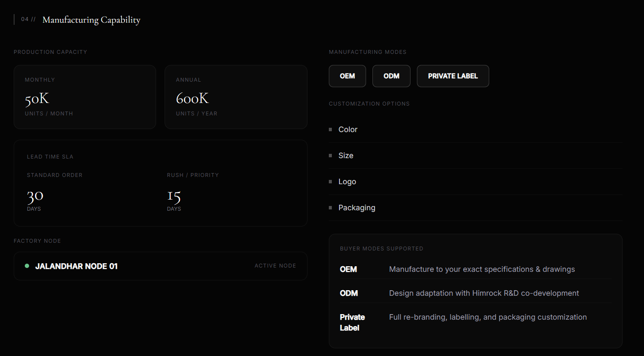The height and width of the screenshot is (356, 644).
Task: Click the square bullet next to Size
Action: [330, 156]
